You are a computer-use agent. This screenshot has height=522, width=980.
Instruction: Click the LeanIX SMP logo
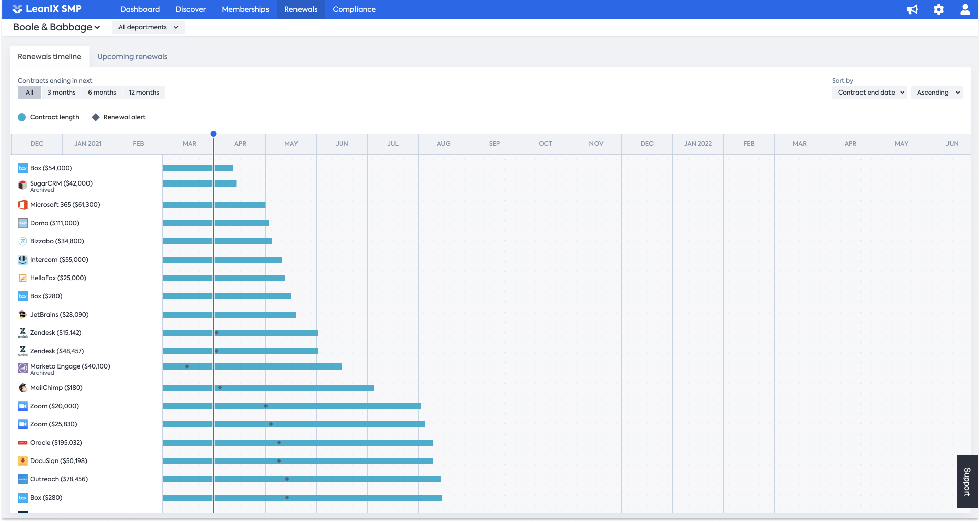click(x=47, y=9)
